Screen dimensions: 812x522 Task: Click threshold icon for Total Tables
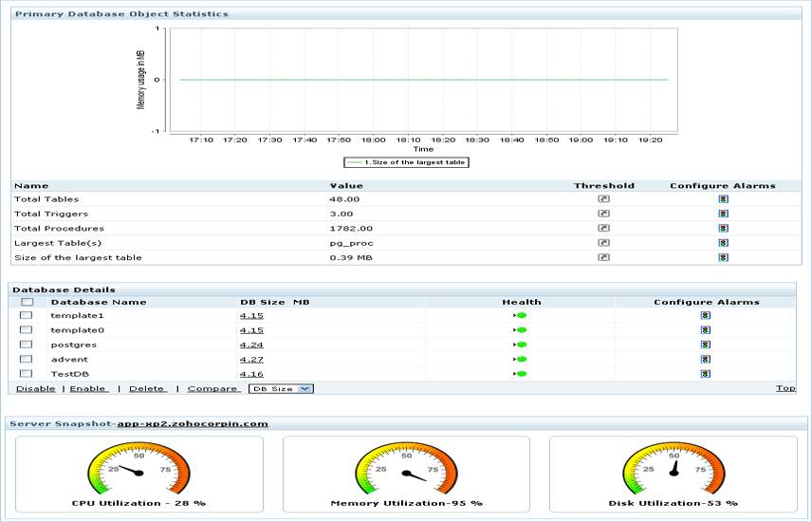(603, 199)
